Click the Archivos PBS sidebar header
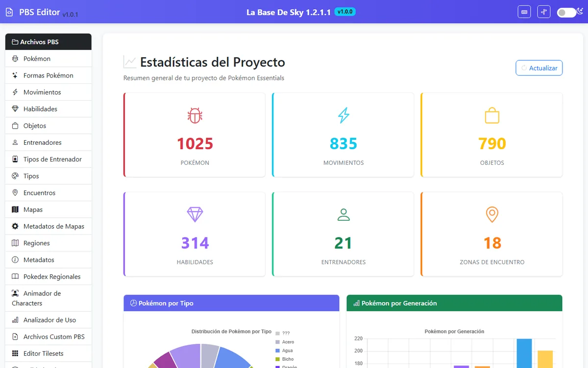The image size is (588, 368). tap(48, 42)
